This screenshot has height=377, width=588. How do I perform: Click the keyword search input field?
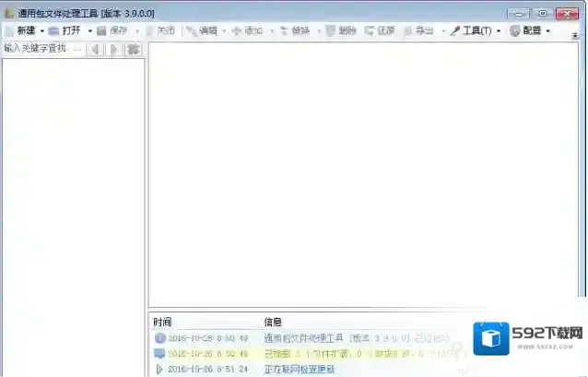42,49
